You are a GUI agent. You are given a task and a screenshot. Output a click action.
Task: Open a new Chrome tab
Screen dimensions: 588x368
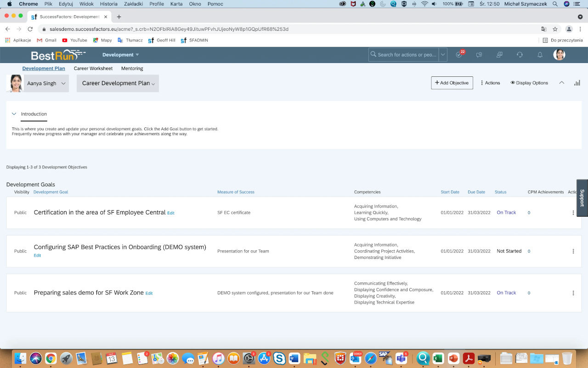119,17
